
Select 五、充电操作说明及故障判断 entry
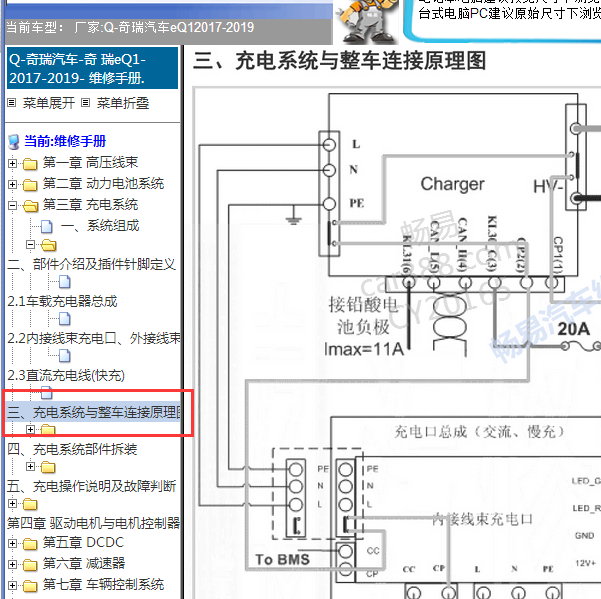tap(91, 486)
